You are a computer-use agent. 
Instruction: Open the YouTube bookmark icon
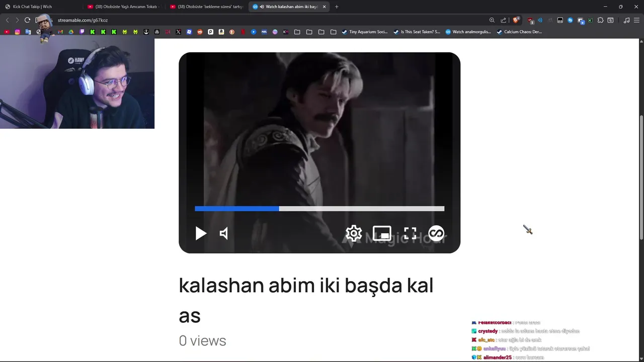tap(7, 32)
